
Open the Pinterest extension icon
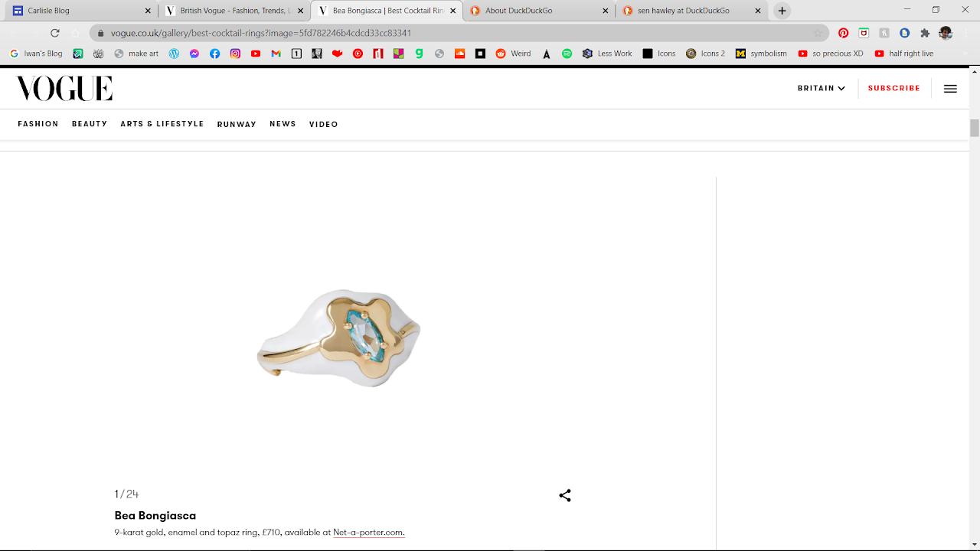[x=843, y=33]
